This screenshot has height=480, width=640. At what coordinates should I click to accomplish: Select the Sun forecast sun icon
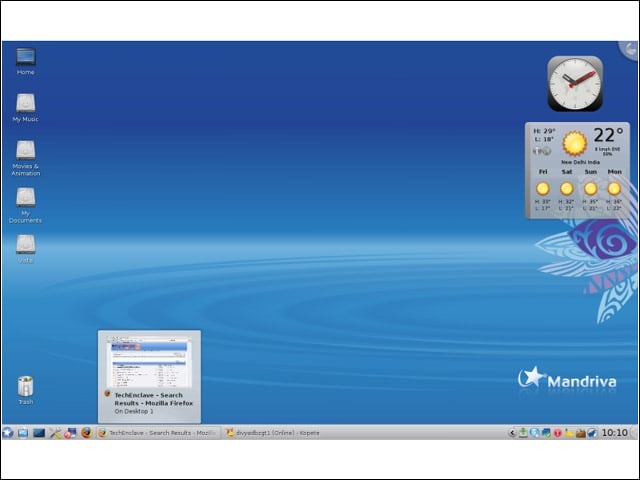[x=590, y=189]
